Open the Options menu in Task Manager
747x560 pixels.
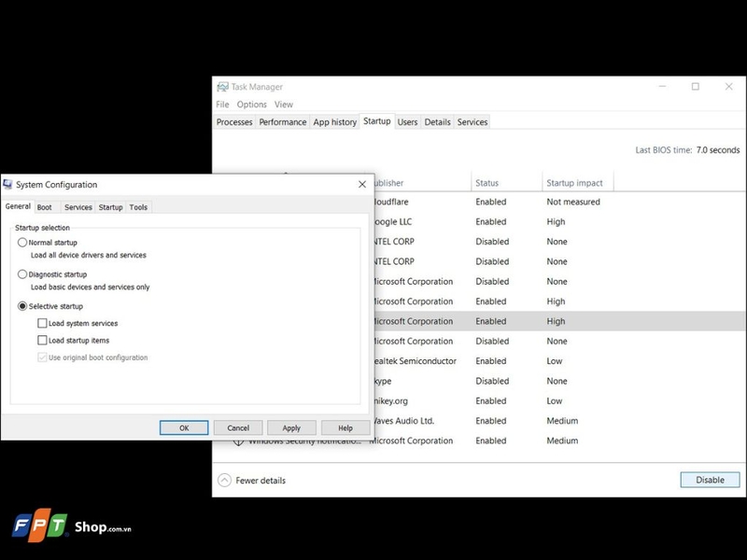pos(251,105)
